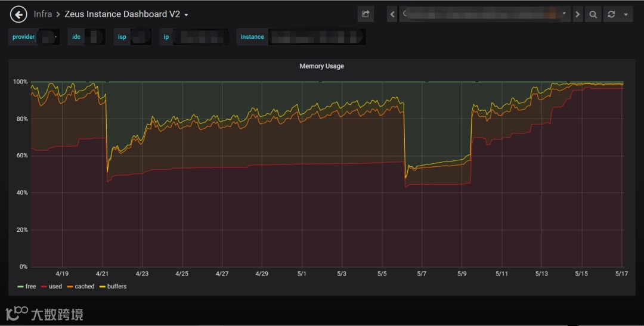Open the instance variable selector

pos(317,37)
